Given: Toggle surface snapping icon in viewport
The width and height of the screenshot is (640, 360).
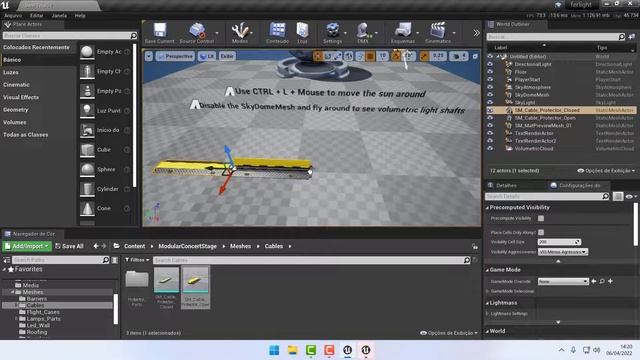Looking at the screenshot, I should pyautogui.click(x=360, y=56).
